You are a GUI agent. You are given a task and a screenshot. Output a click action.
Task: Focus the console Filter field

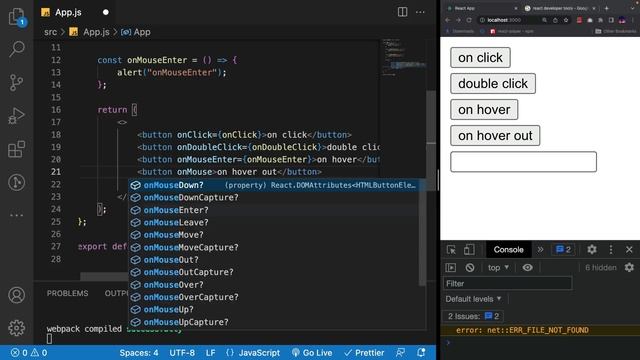click(x=508, y=284)
